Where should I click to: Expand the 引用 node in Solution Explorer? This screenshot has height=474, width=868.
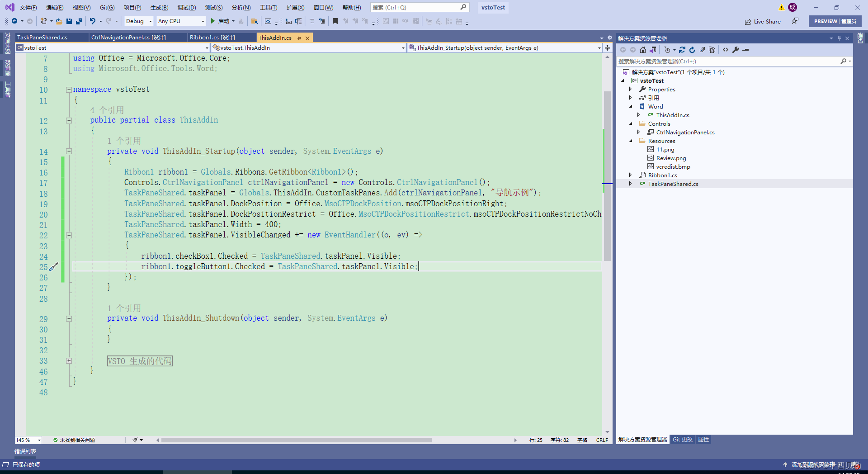[631, 98]
